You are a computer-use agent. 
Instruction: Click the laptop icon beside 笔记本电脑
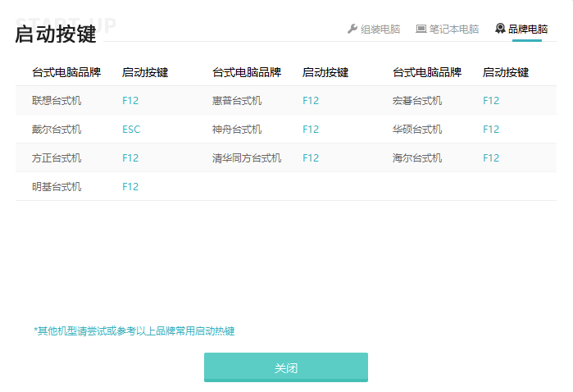click(421, 29)
